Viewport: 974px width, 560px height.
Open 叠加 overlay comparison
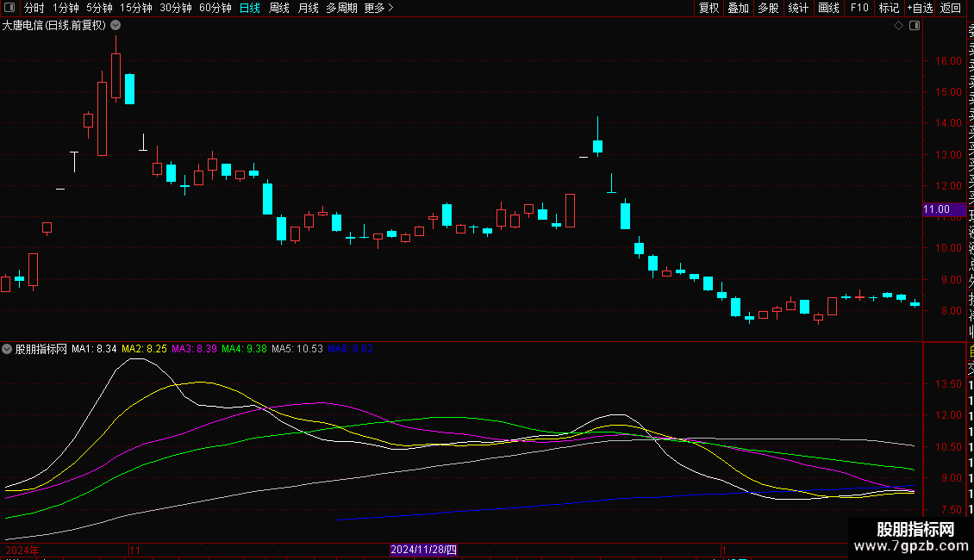(738, 8)
